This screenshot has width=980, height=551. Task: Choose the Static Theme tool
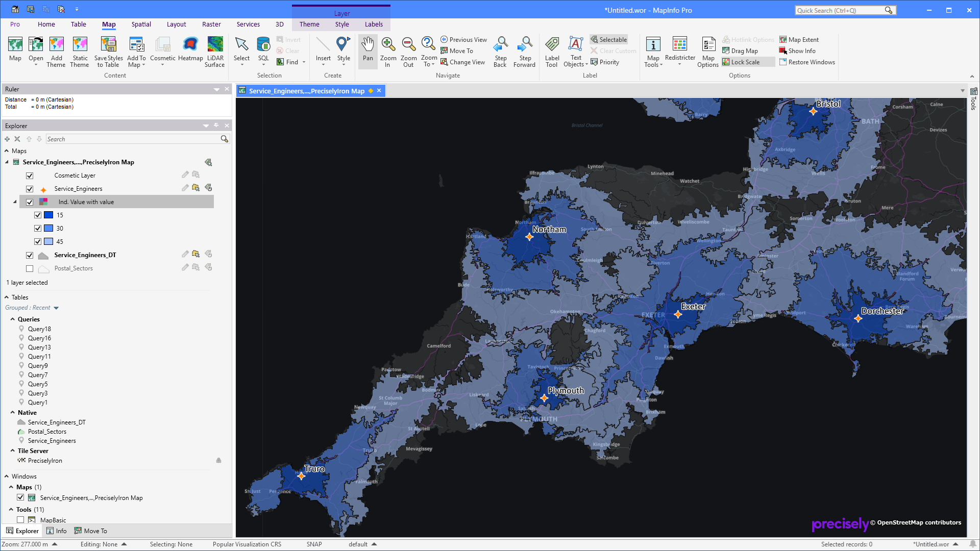(x=80, y=45)
